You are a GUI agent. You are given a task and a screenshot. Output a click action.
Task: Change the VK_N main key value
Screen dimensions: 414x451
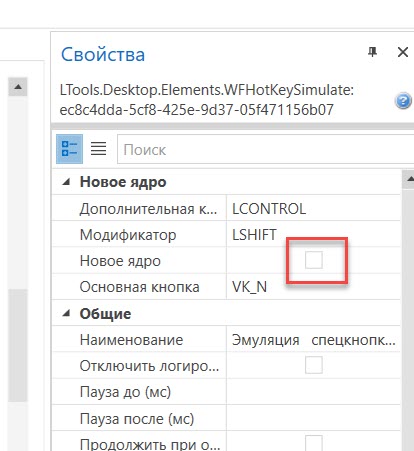click(x=313, y=287)
